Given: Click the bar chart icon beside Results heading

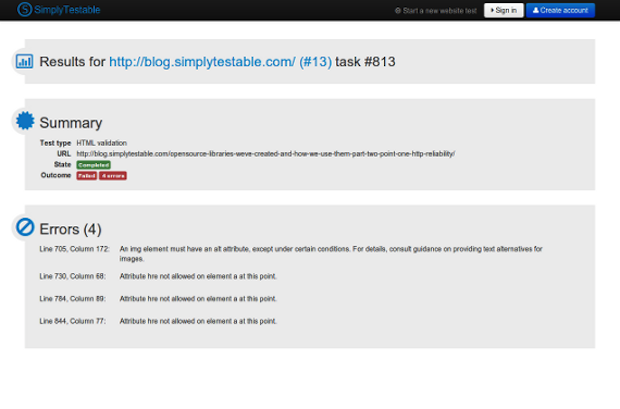Looking at the screenshot, I should [x=25, y=61].
